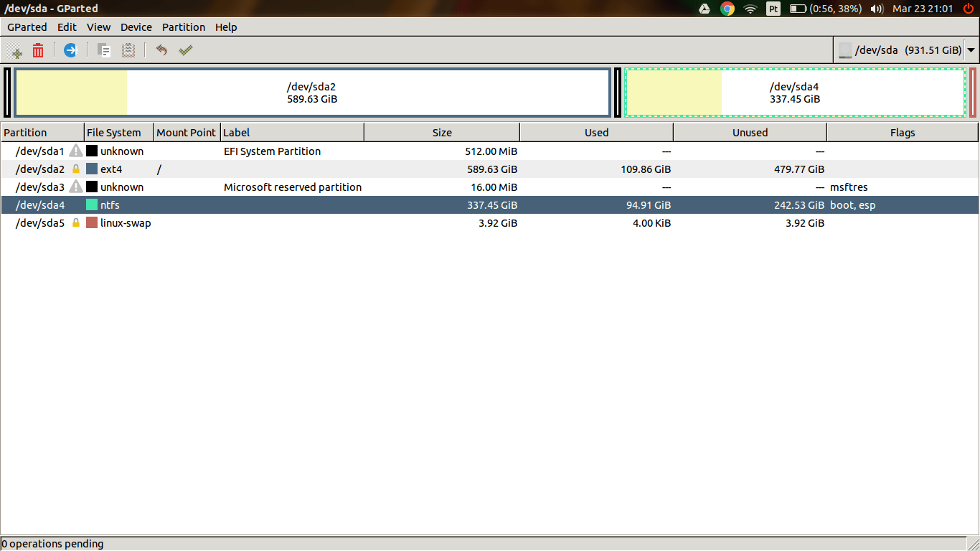The image size is (980, 551).
Task: Open the GParted menu
Action: [x=27, y=27]
